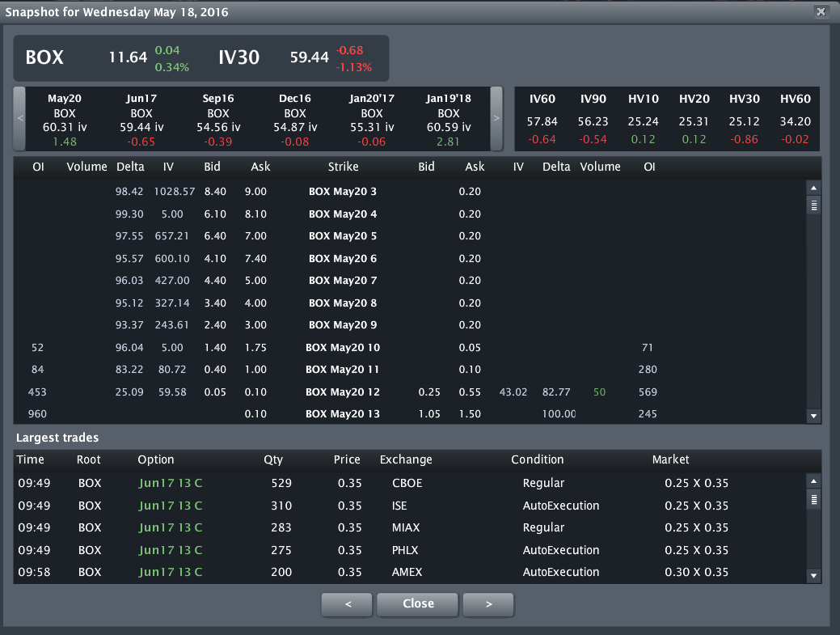Sort largest trades by Qty header
The width and height of the screenshot is (840, 635).
[x=273, y=459]
